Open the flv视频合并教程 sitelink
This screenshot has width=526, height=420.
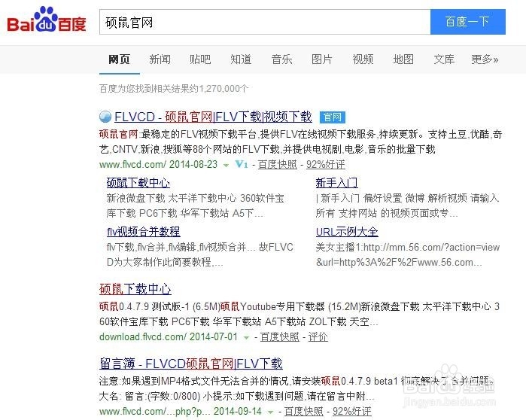pos(143,232)
